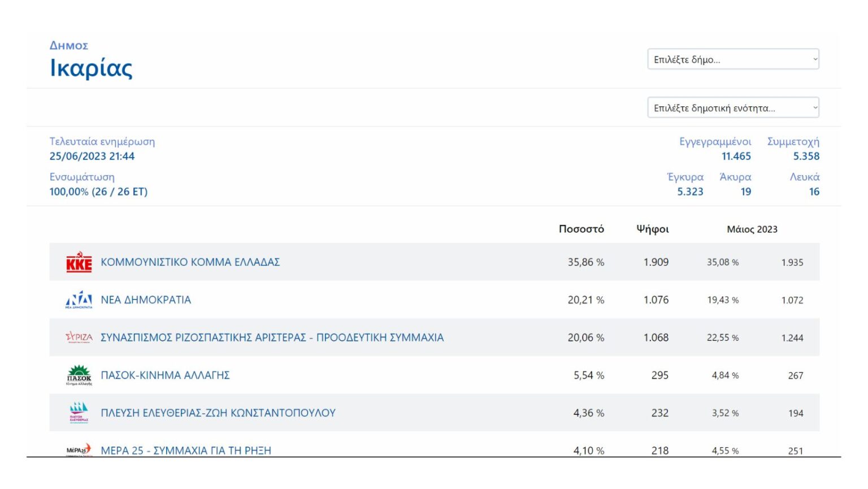Viewport: 868px width, 489px height.
Task: Click the valid votes value 5.323
Action: pyautogui.click(x=690, y=192)
